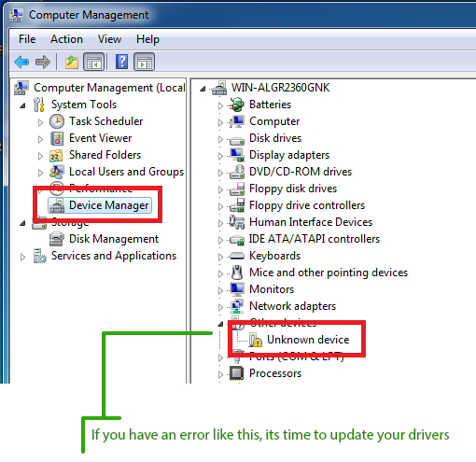Click the Monitors device icon
Viewport: 476px width, 462px height.
[x=237, y=289]
